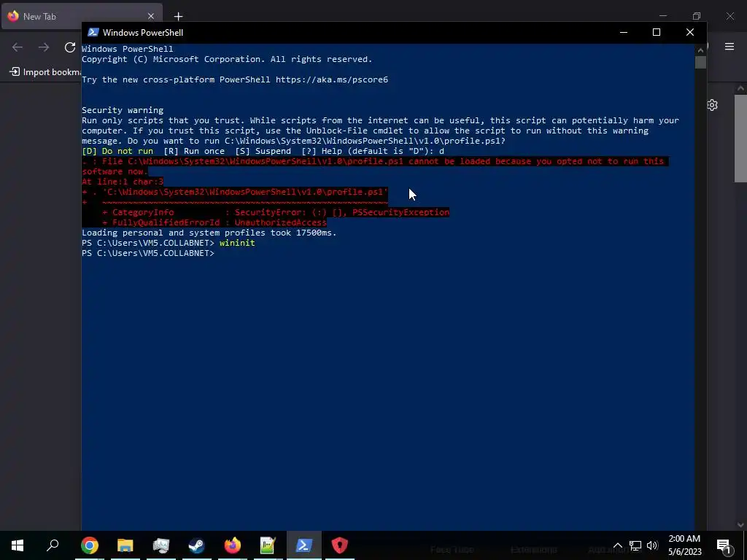Open the notification center icon
The width and height of the screenshot is (747, 560).
coord(723,545)
